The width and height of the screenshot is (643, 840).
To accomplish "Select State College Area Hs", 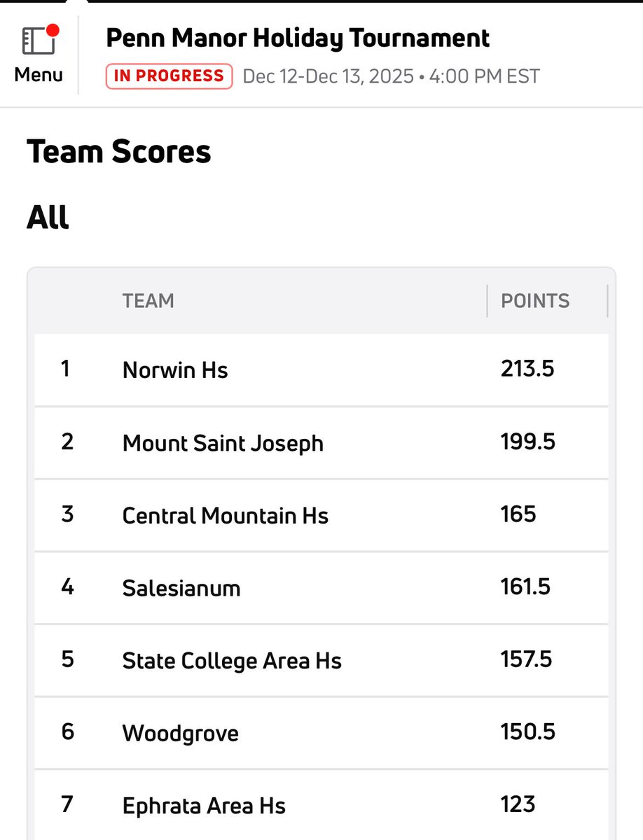I will [232, 661].
